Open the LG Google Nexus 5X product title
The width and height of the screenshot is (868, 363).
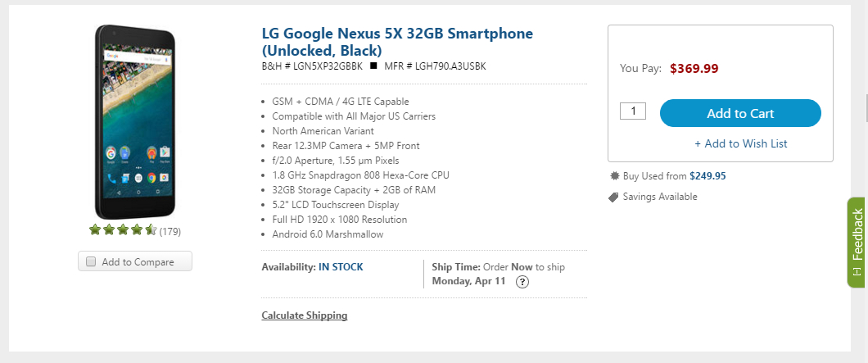[397, 42]
